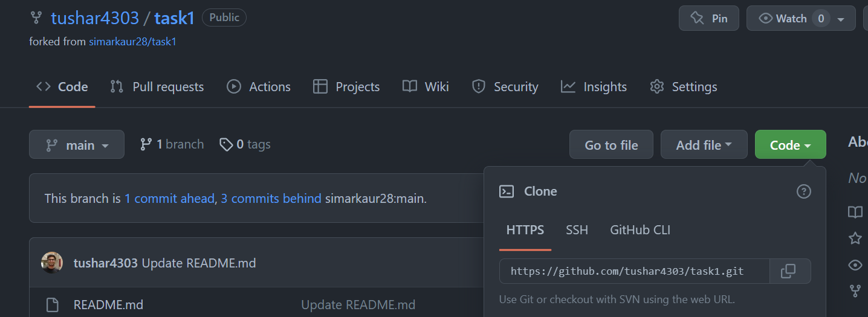Open README.md row's Update README.md commit link
This screenshot has width=868, height=317.
pos(358,304)
